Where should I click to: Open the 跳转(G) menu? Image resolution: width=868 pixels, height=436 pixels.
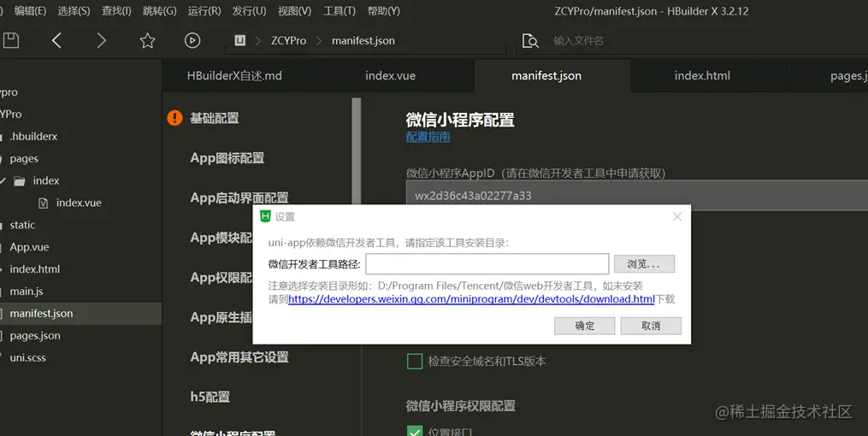point(159,11)
